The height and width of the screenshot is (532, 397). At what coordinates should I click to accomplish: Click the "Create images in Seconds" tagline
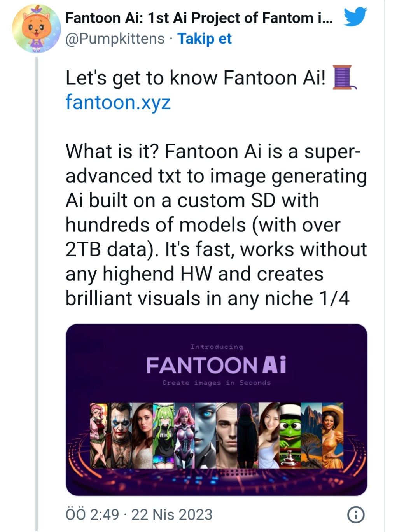click(217, 383)
